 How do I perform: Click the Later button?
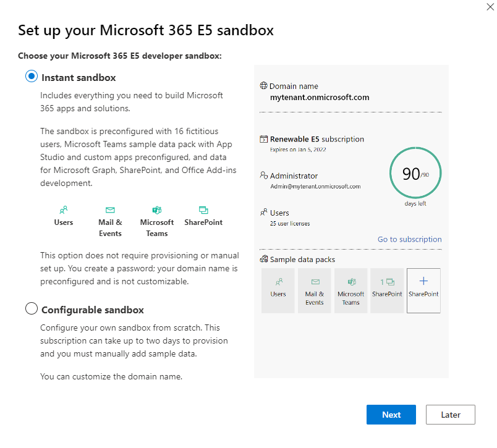point(451,415)
